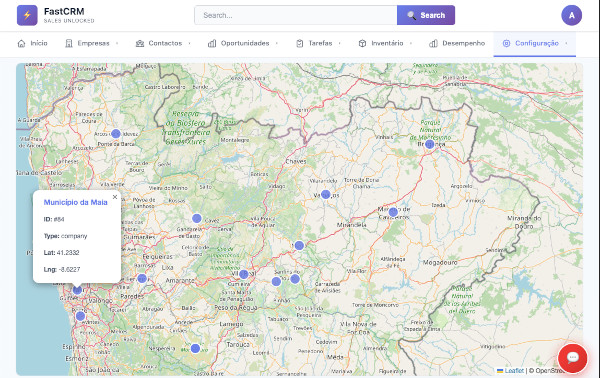Click the Miranda do Douro map label
This screenshot has height=378, width=600.
pyautogui.click(x=524, y=222)
